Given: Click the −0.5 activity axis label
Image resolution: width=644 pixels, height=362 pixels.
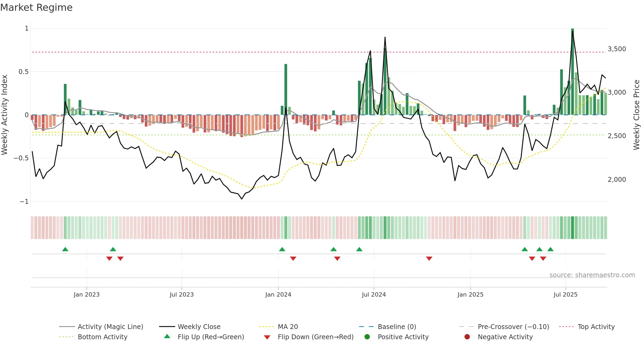Looking at the screenshot, I should tap(21, 158).
